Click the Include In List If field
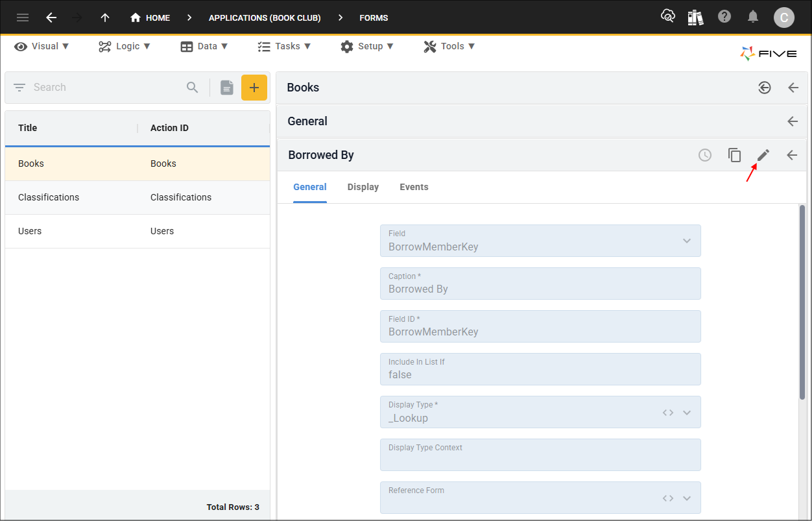Viewport: 812px width, 521px height. (x=540, y=369)
